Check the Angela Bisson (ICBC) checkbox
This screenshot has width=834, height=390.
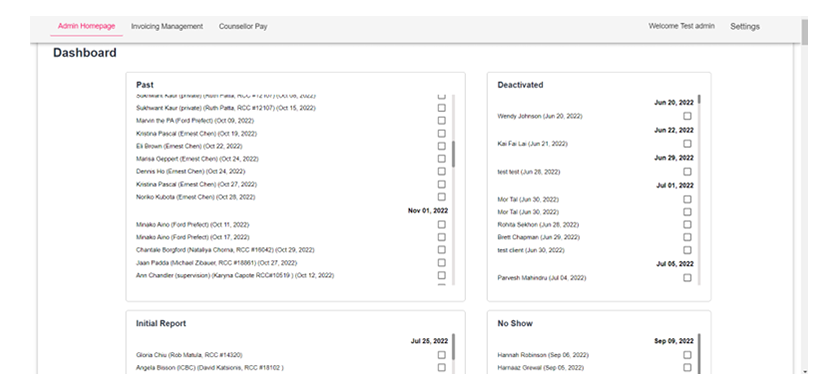(x=441, y=368)
